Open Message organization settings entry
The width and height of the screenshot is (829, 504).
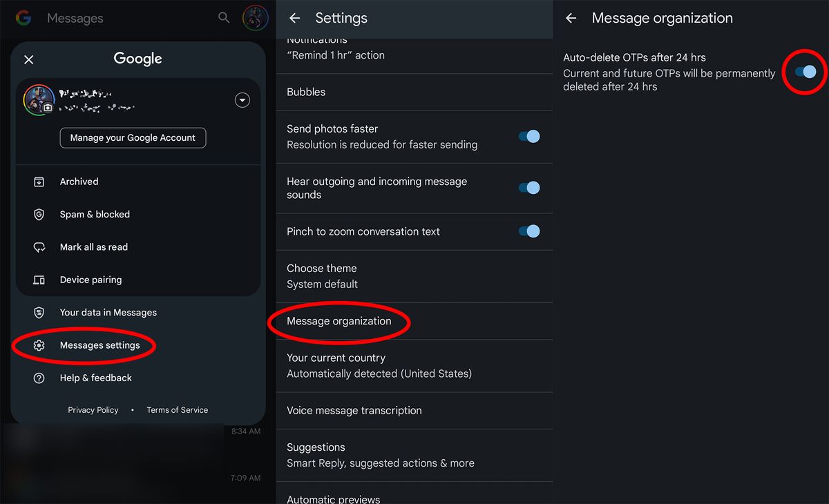coord(339,322)
